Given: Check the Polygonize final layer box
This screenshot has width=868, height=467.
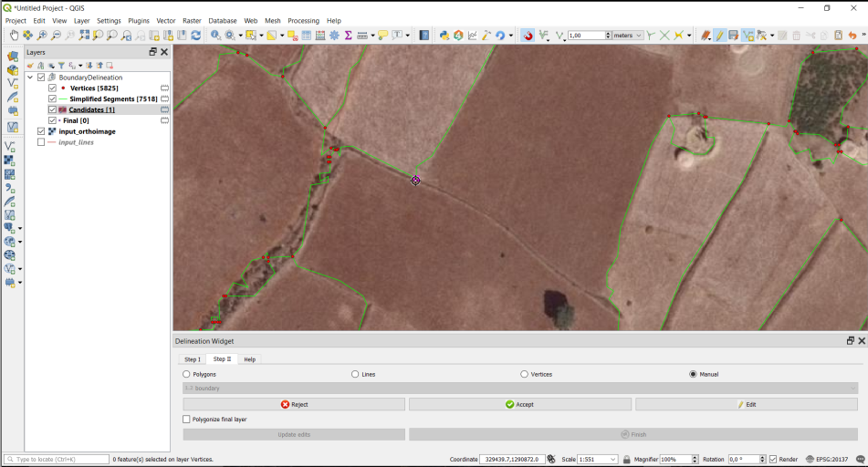Looking at the screenshot, I should tap(187, 420).
